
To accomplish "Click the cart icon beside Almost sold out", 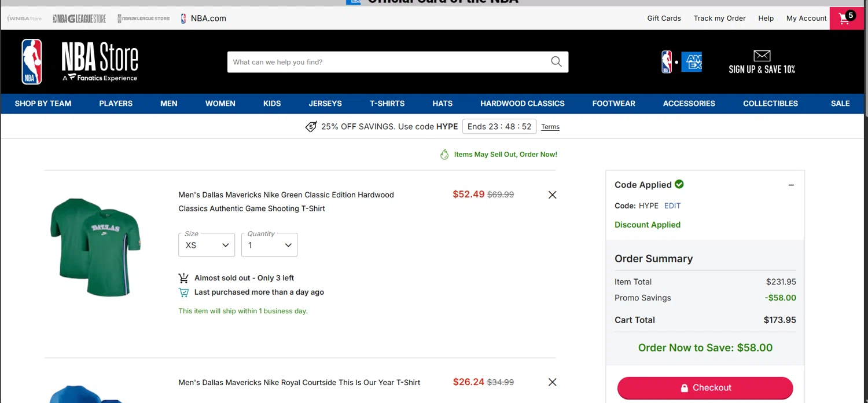I will [x=183, y=278].
